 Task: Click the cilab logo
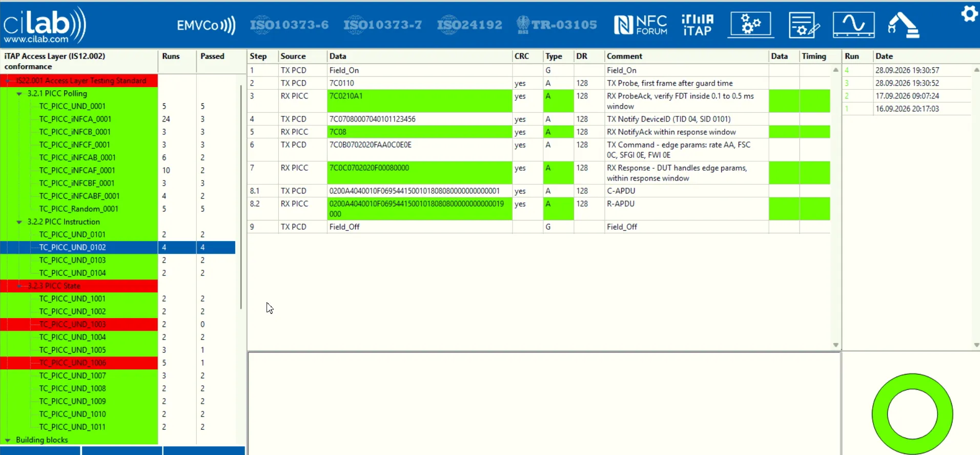click(45, 25)
